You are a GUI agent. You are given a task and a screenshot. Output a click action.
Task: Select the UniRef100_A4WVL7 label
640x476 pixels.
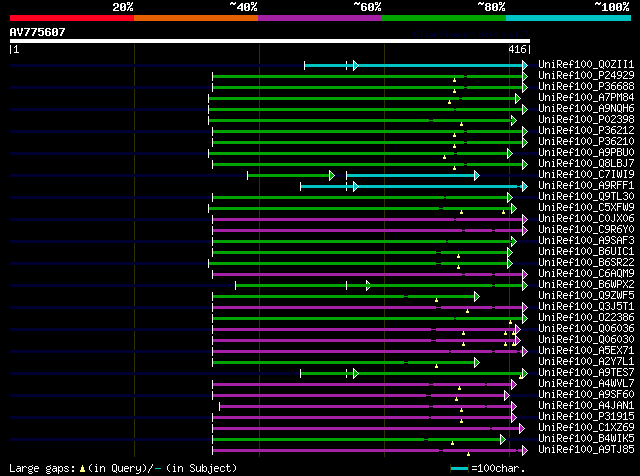click(586, 384)
